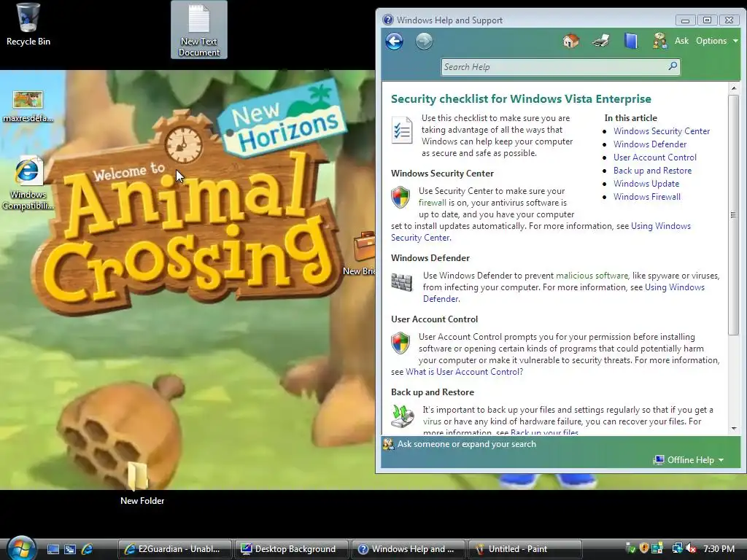
Task: Click the Windows Defender wall icon
Action: (402, 282)
